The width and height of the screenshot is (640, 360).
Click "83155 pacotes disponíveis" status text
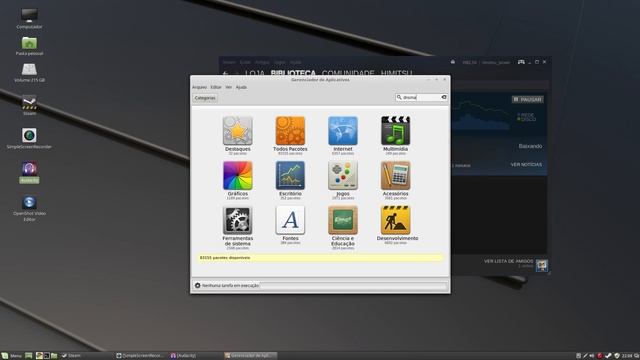[x=225, y=258]
